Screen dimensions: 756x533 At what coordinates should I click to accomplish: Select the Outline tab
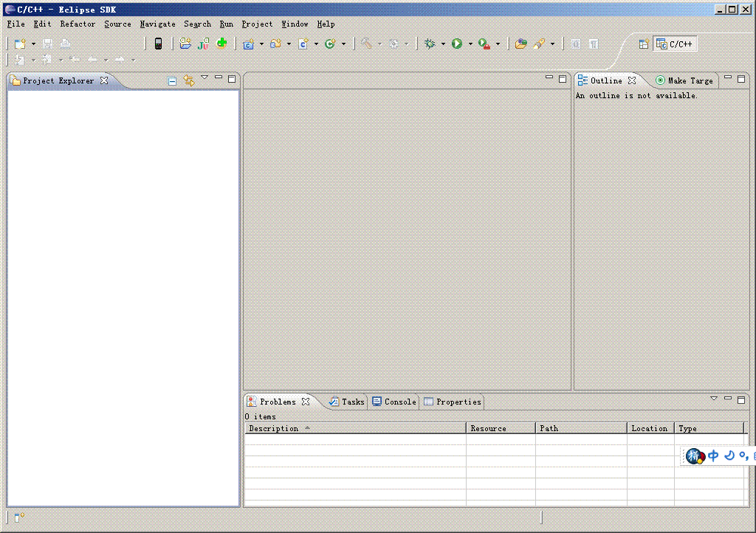click(x=607, y=80)
